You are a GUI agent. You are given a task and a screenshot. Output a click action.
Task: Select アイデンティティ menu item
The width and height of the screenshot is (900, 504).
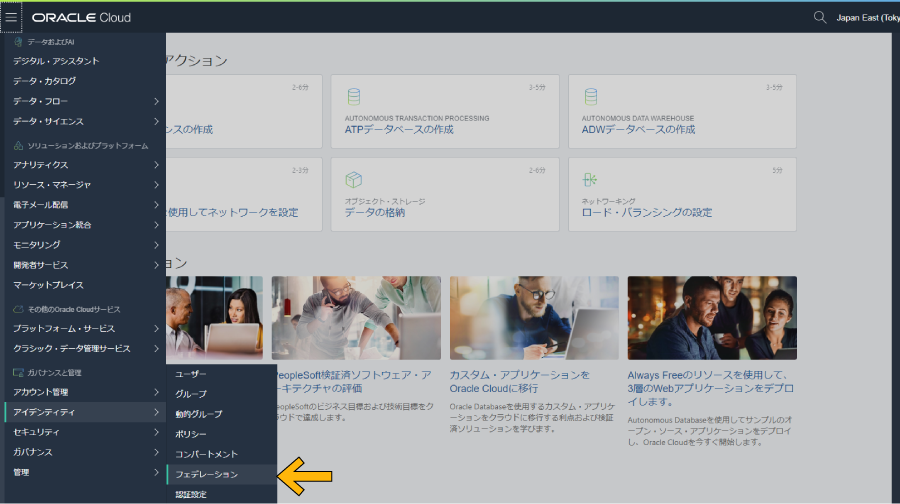[x=85, y=412]
